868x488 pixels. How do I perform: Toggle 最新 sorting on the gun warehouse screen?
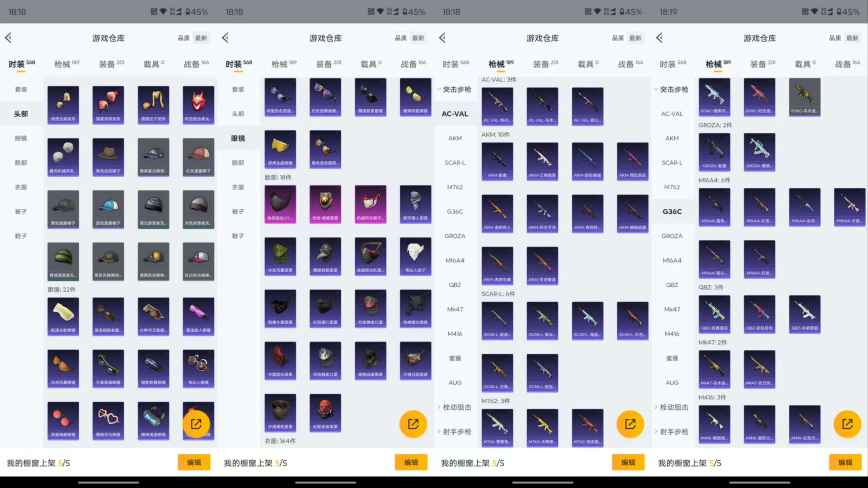636,38
